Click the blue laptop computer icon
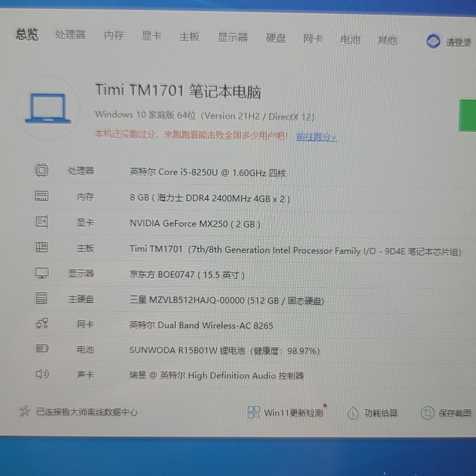The width and height of the screenshot is (476, 476). click(48, 108)
